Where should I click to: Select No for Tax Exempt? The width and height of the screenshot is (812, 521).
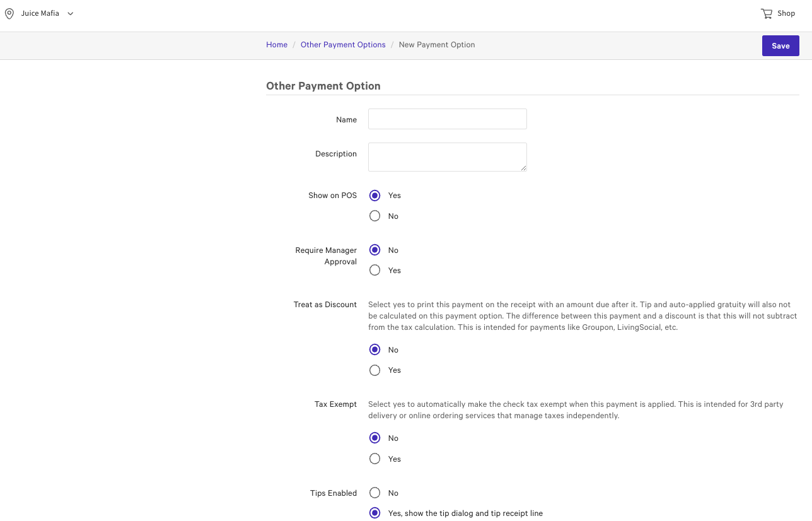(x=374, y=438)
